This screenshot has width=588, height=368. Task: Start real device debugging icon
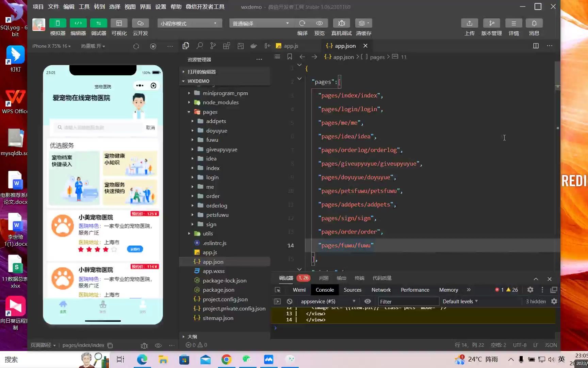[x=341, y=23]
